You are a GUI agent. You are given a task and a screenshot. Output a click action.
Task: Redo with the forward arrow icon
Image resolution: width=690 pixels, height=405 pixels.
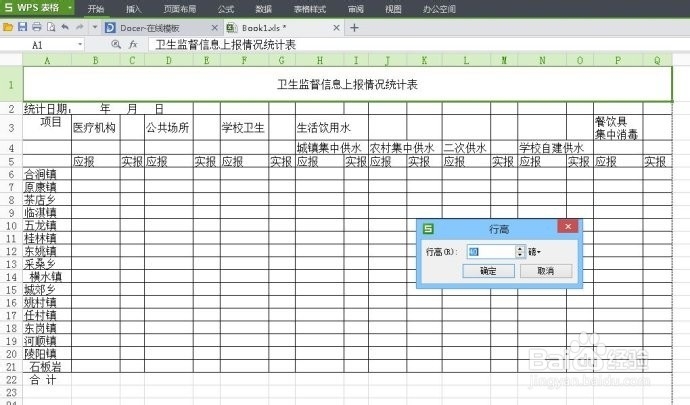tap(80, 27)
